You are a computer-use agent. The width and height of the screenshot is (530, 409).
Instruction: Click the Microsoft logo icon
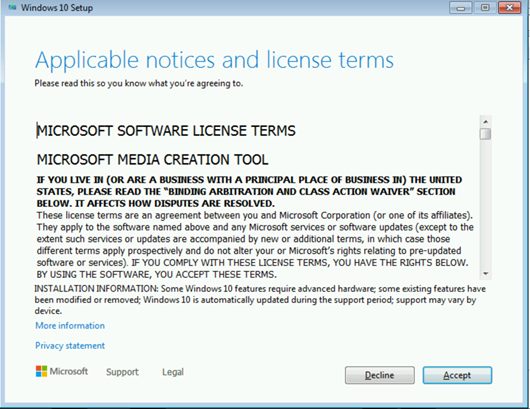click(41, 371)
